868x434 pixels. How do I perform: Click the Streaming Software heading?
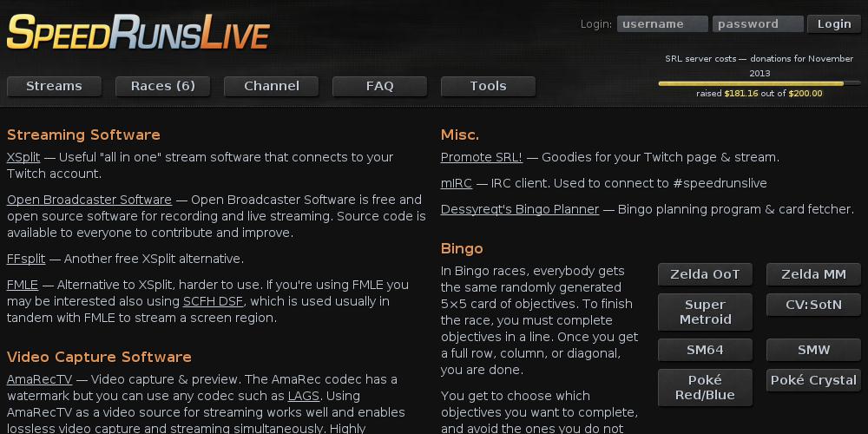pyautogui.click(x=83, y=135)
